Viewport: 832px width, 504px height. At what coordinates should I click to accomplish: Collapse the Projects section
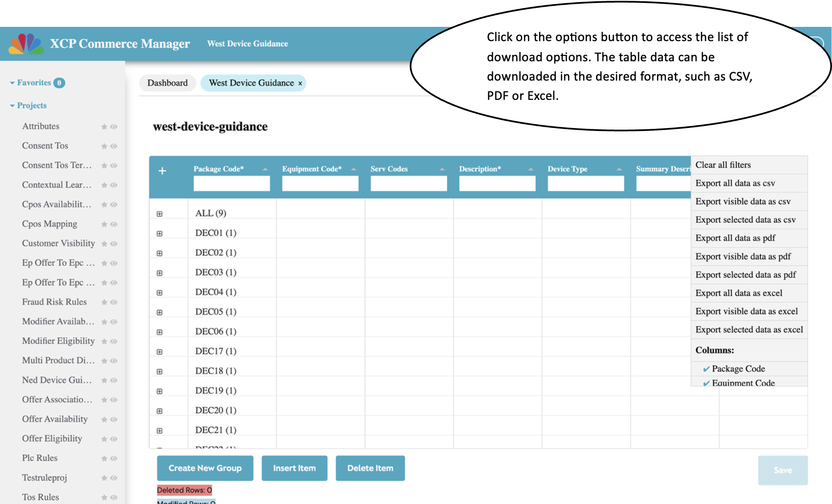tap(13, 106)
